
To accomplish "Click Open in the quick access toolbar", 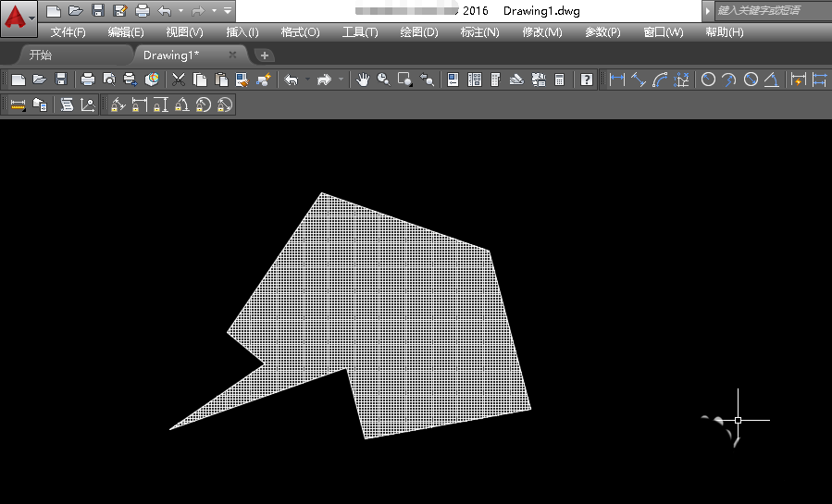I will (x=75, y=10).
